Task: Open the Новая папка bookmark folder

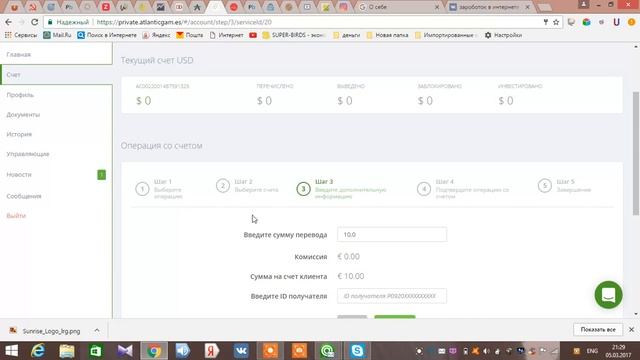Action: point(387,35)
